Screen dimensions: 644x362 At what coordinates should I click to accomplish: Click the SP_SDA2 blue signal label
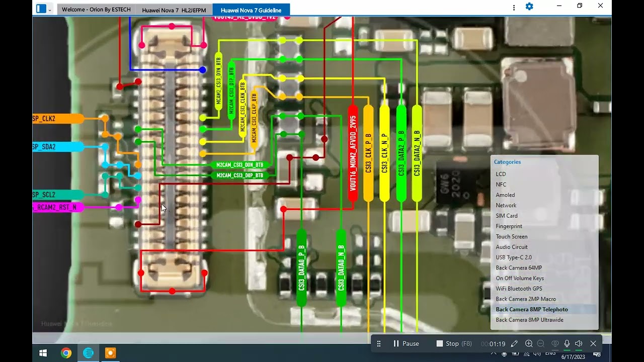click(58, 147)
